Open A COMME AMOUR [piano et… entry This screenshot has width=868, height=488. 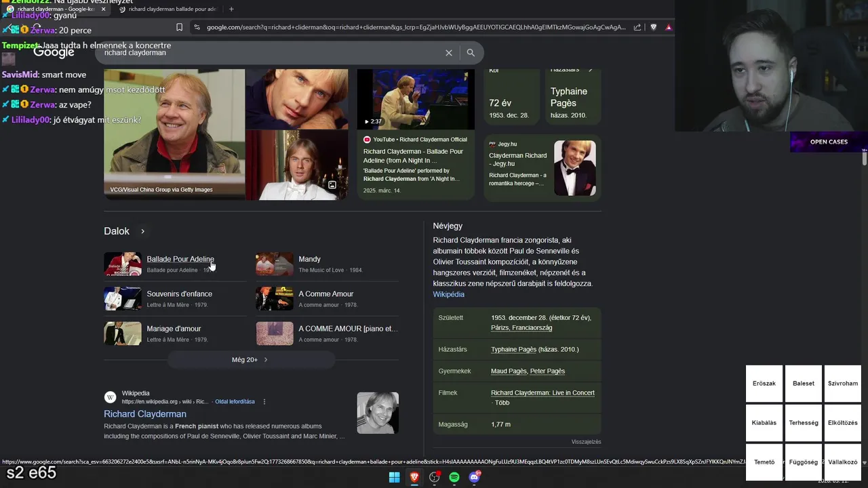(348, 329)
